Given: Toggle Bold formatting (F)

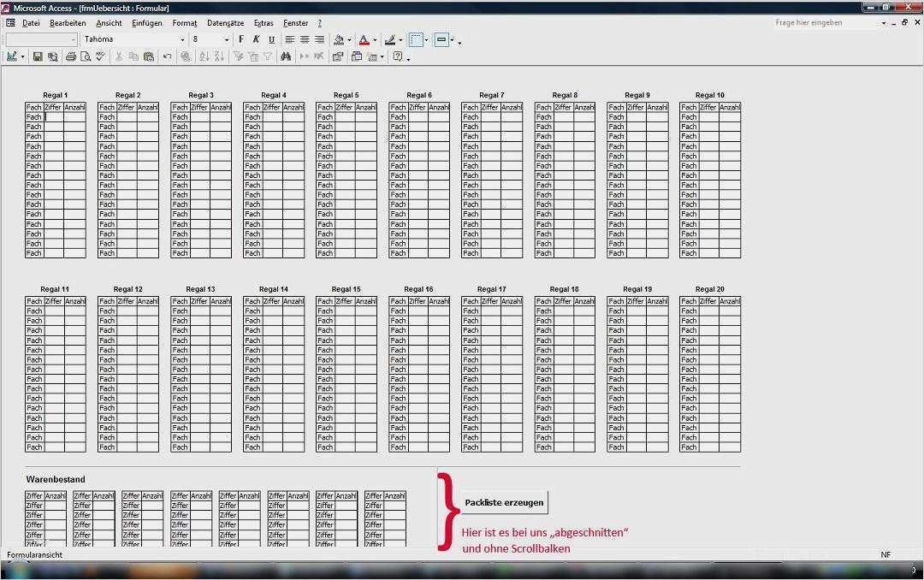Looking at the screenshot, I should point(241,39).
